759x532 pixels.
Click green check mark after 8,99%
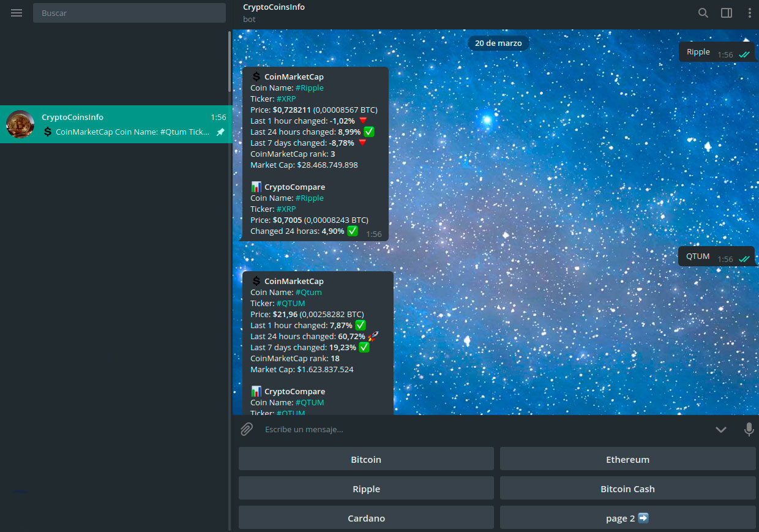[x=368, y=132]
